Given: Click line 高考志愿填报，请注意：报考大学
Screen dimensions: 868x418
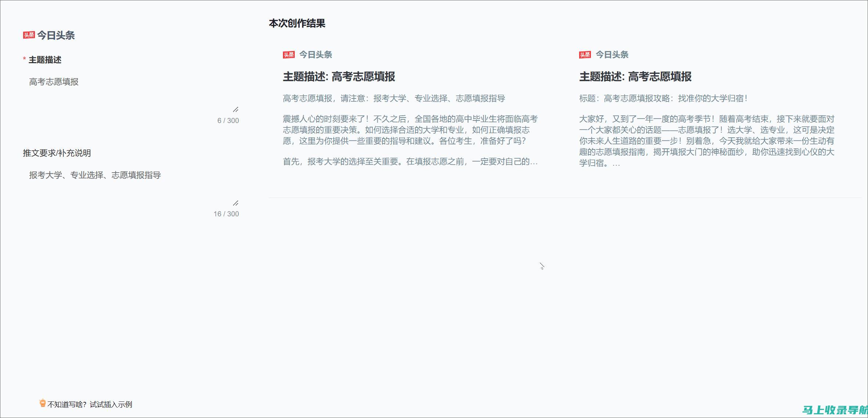Looking at the screenshot, I should point(394,98).
